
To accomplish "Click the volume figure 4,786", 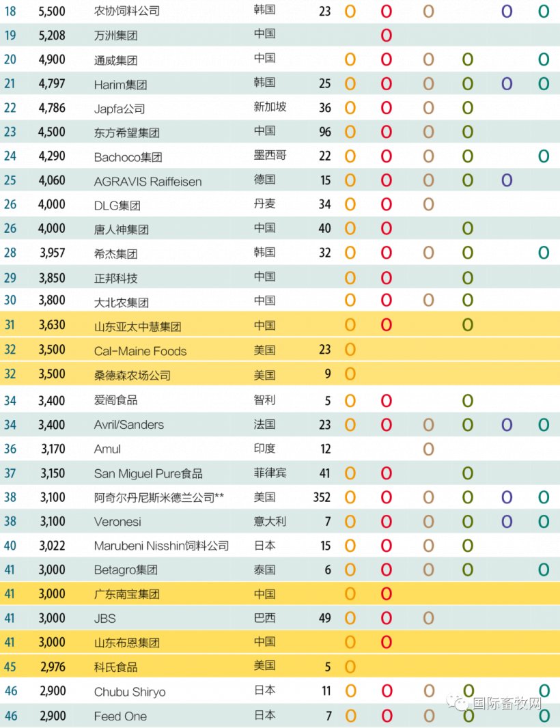I will coord(52,108).
